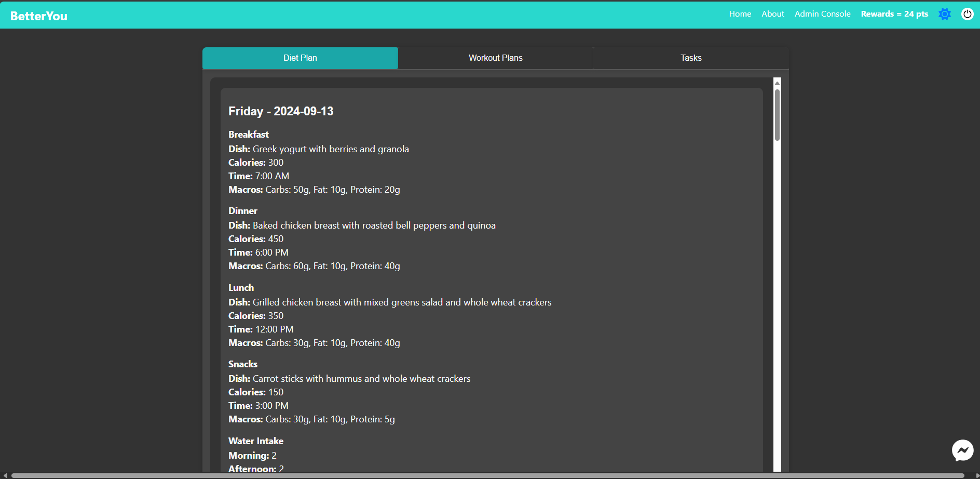Click the Water Intake heading

click(256, 441)
